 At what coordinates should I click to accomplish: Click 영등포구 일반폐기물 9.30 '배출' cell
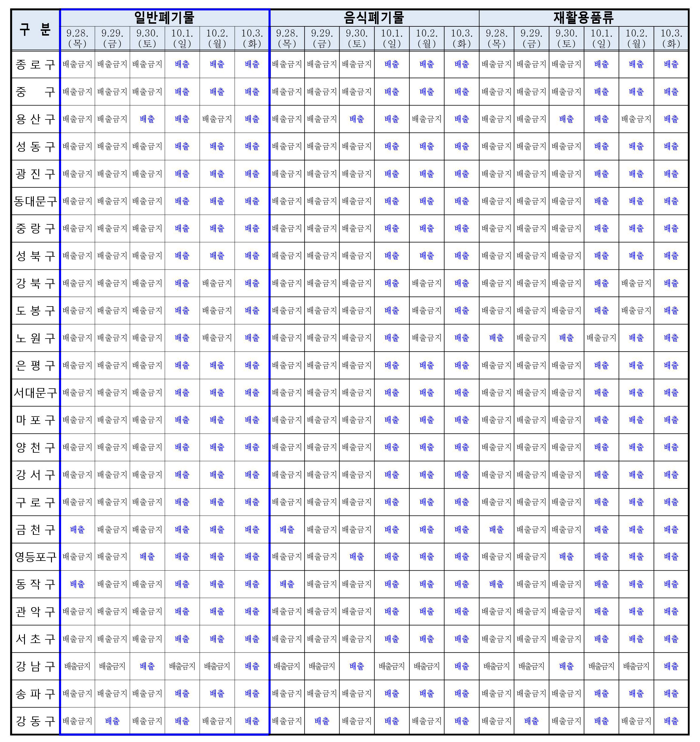[147, 556]
